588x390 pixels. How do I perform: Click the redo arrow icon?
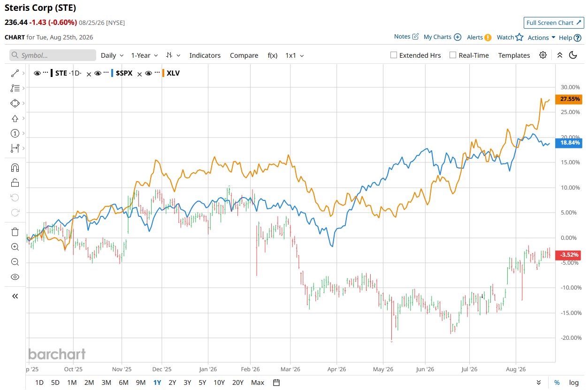[x=15, y=213]
